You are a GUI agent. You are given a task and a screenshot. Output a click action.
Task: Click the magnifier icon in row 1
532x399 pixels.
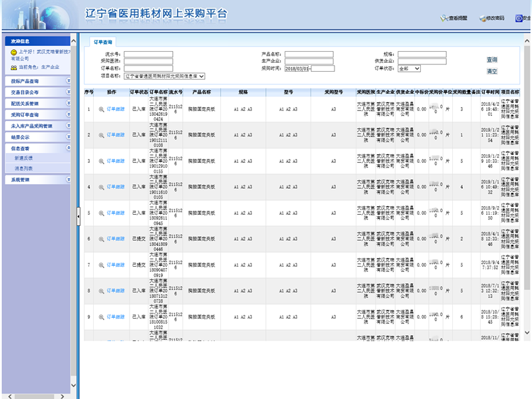pyautogui.click(x=101, y=109)
